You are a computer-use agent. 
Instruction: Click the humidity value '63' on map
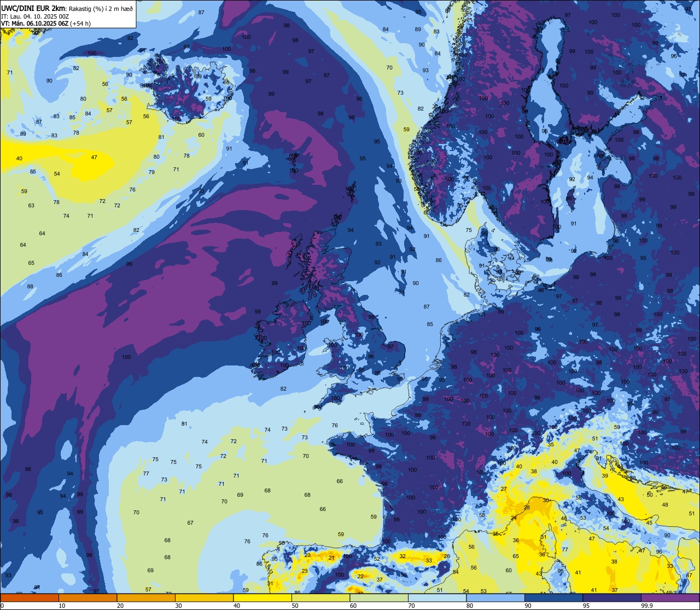(31, 206)
